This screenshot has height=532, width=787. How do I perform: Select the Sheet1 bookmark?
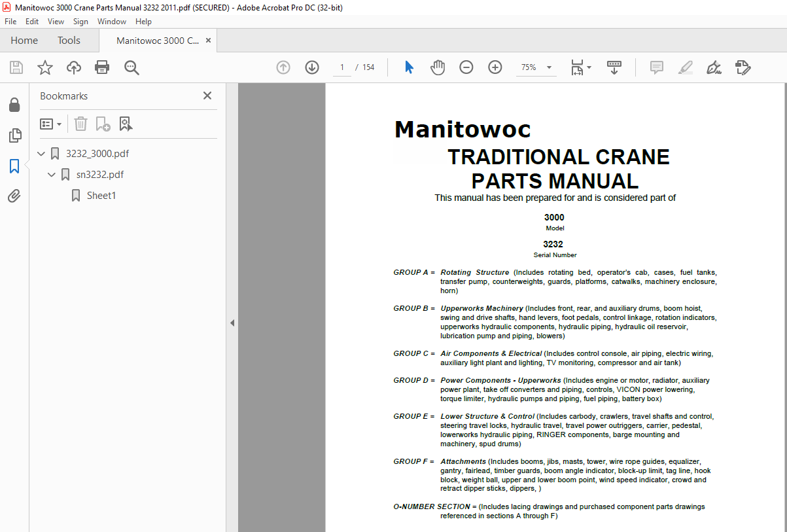click(x=101, y=196)
